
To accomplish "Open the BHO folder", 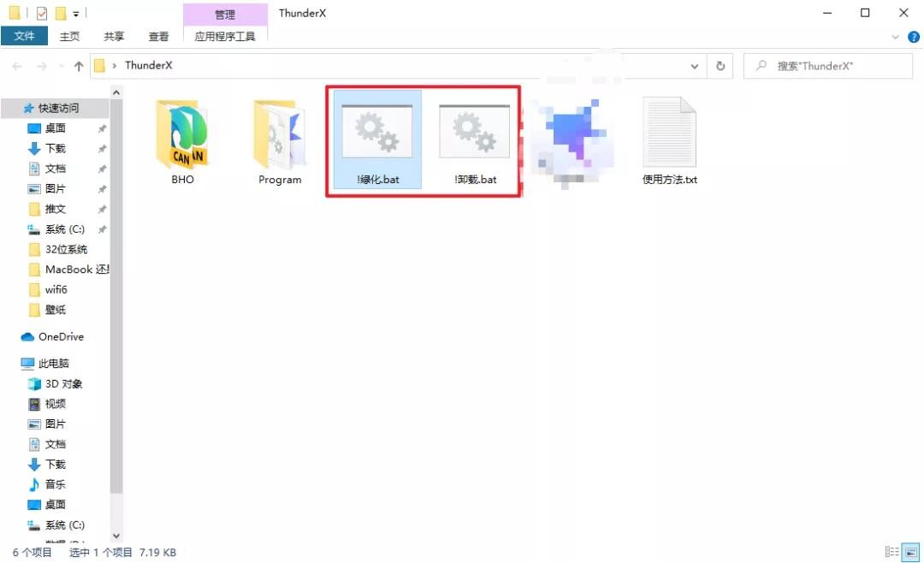I will tap(182, 134).
